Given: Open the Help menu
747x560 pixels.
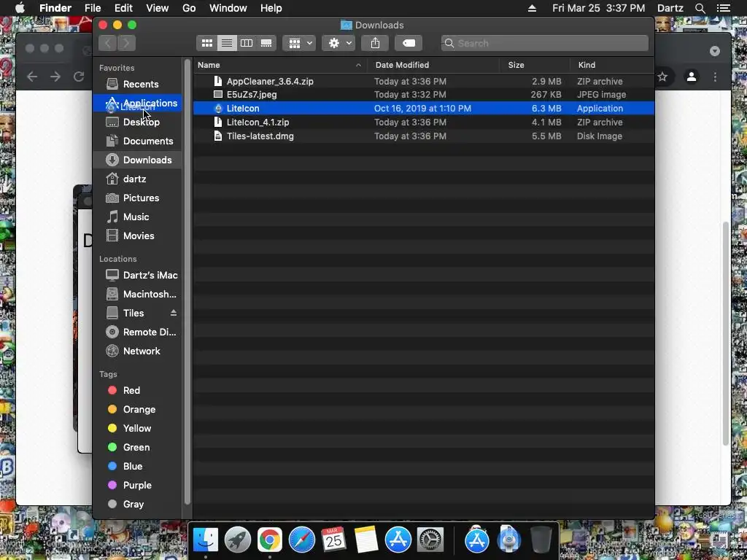Looking at the screenshot, I should pos(271,8).
